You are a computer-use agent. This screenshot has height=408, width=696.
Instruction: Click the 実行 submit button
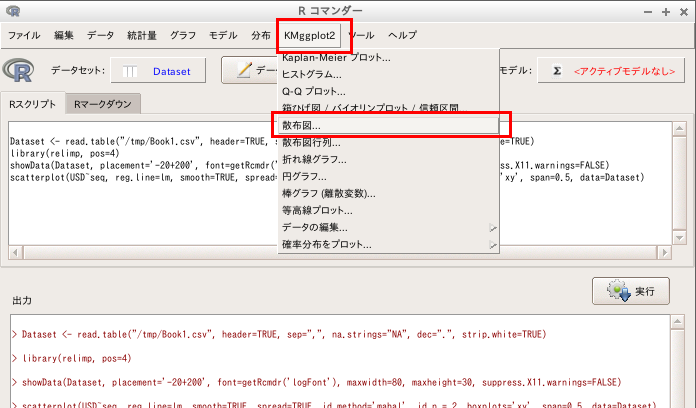630,291
